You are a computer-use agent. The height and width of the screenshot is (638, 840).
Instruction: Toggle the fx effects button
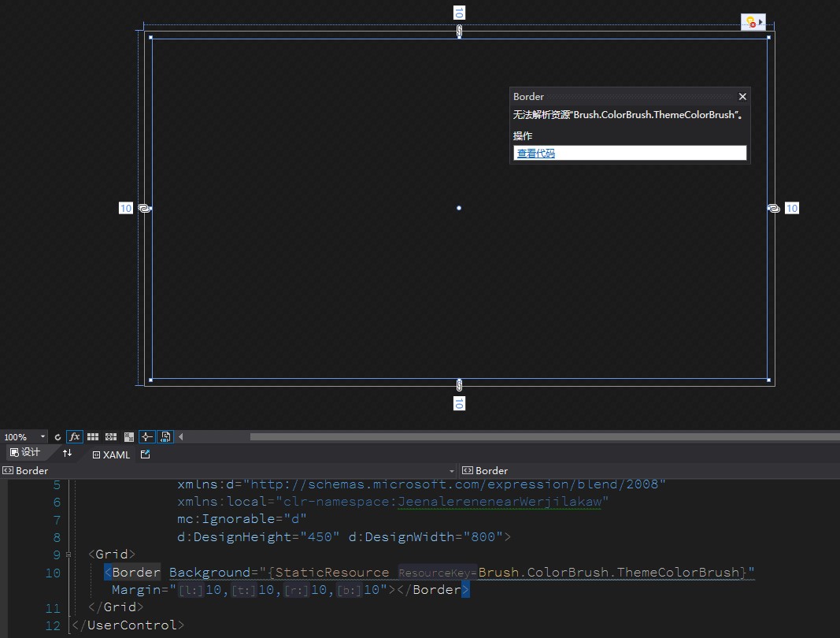tap(75, 437)
